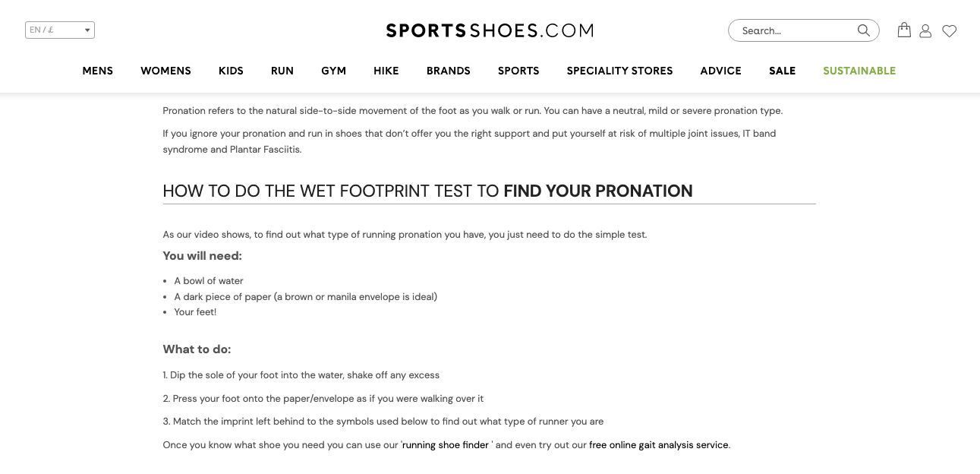The image size is (980, 474).
Task: Open the account profile icon
Action: (x=925, y=30)
